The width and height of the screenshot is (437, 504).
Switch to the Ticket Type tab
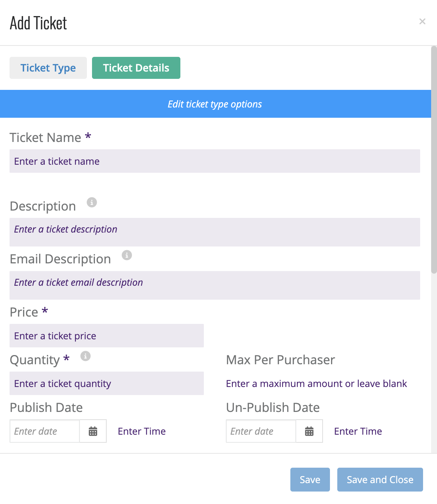click(x=48, y=68)
